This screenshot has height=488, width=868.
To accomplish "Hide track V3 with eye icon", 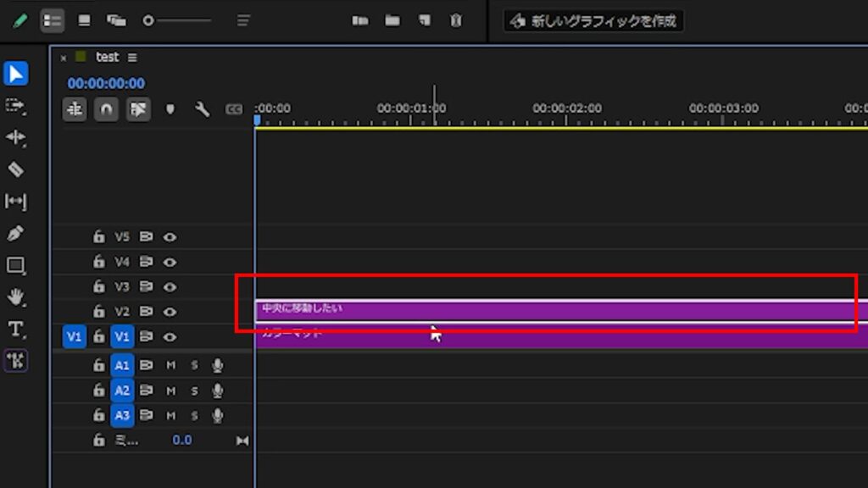I will (x=170, y=287).
